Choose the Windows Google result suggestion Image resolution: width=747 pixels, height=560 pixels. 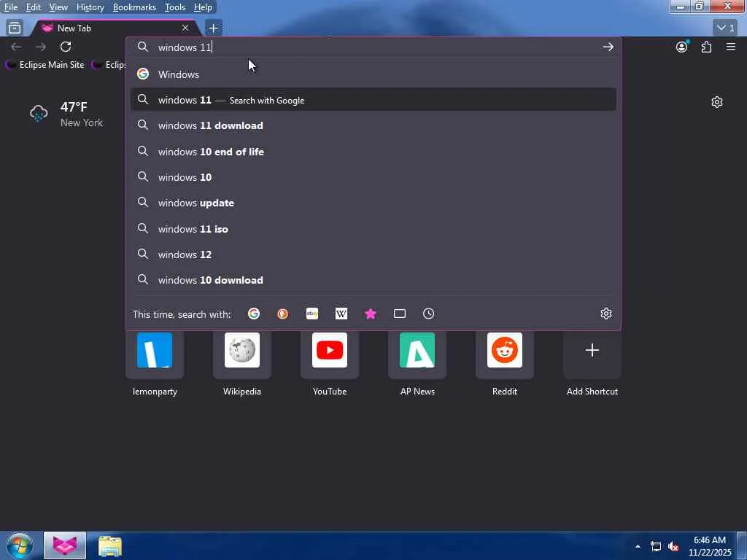[x=373, y=74]
